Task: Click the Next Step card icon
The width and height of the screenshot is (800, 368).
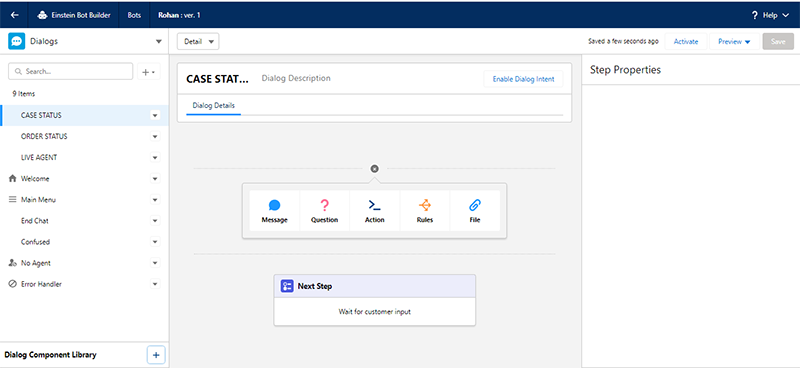Action: pos(287,286)
